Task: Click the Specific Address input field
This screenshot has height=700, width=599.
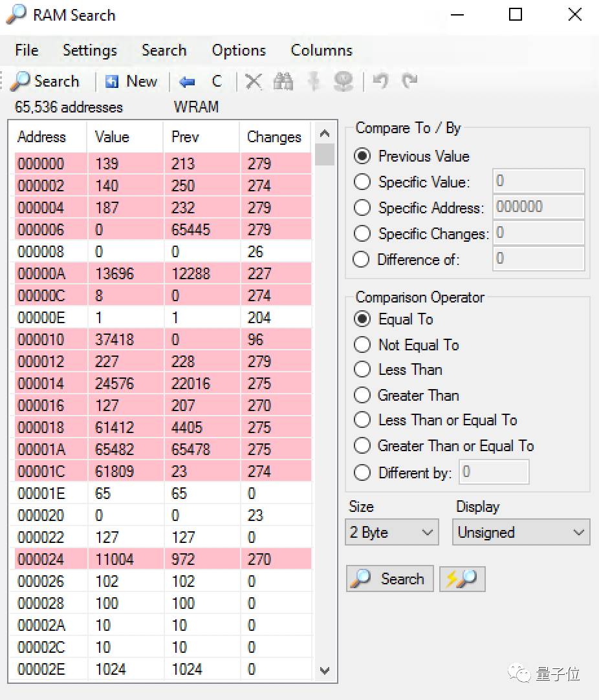Action: click(x=539, y=207)
